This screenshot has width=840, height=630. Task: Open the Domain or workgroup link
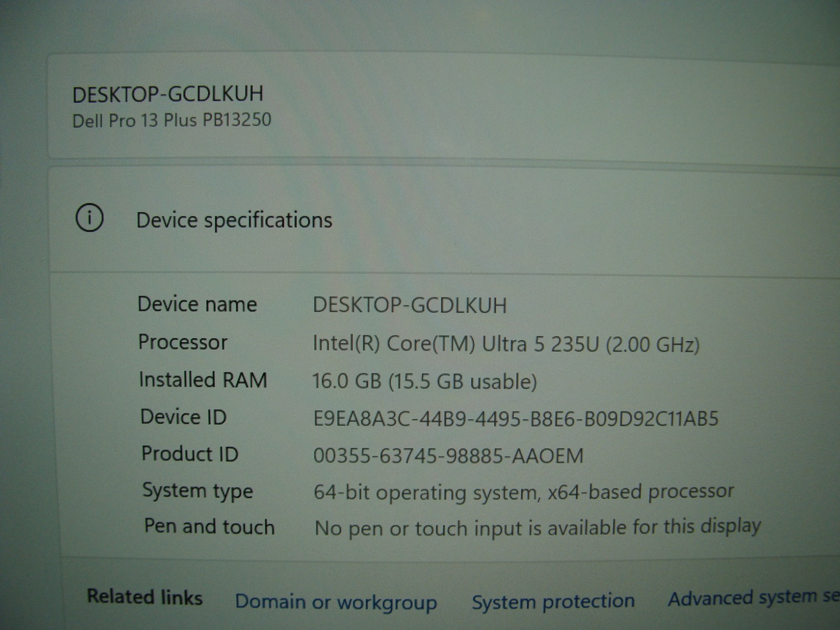[x=336, y=602]
